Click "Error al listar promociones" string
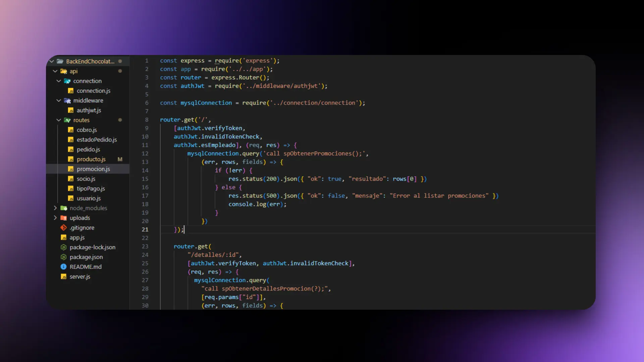Screen dimensions: 644x362 [x=439, y=196]
